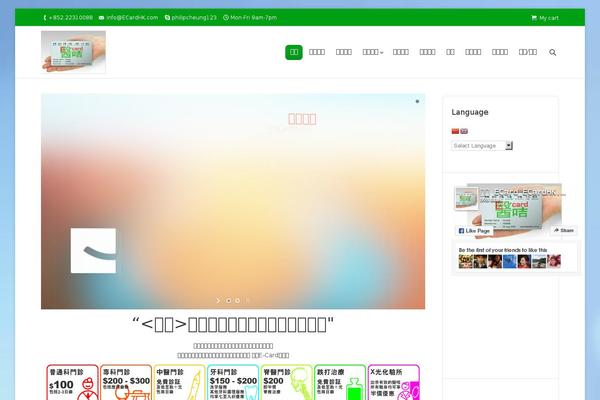
Task: Click the envelope icon before info@ECardHK.com
Action: coord(101,18)
